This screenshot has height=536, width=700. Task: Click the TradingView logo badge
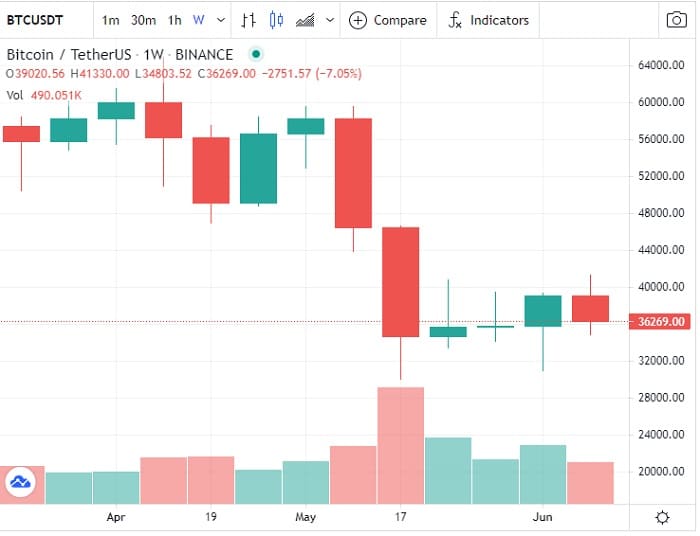20,482
